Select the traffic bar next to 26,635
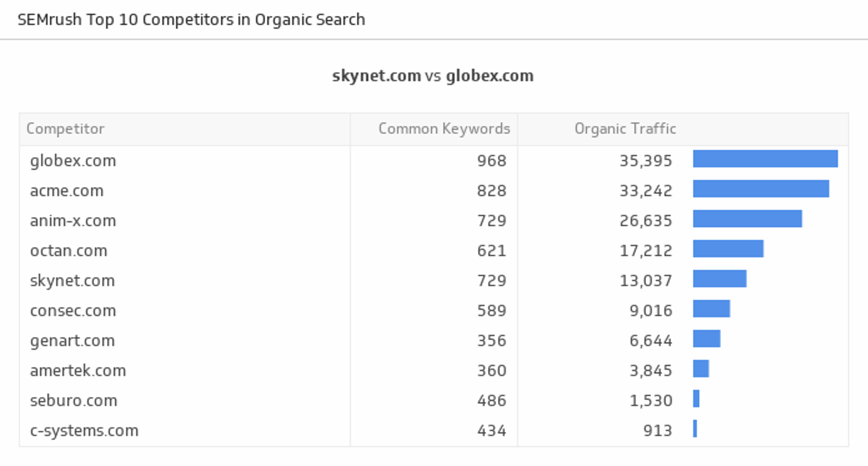The image size is (868, 466). 747,219
